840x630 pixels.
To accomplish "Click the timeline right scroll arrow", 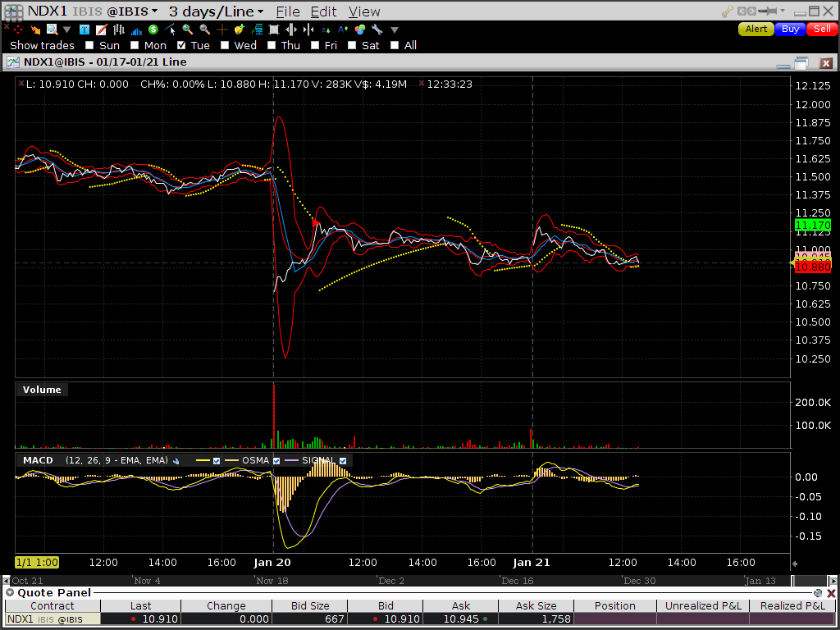I will 833,581.
